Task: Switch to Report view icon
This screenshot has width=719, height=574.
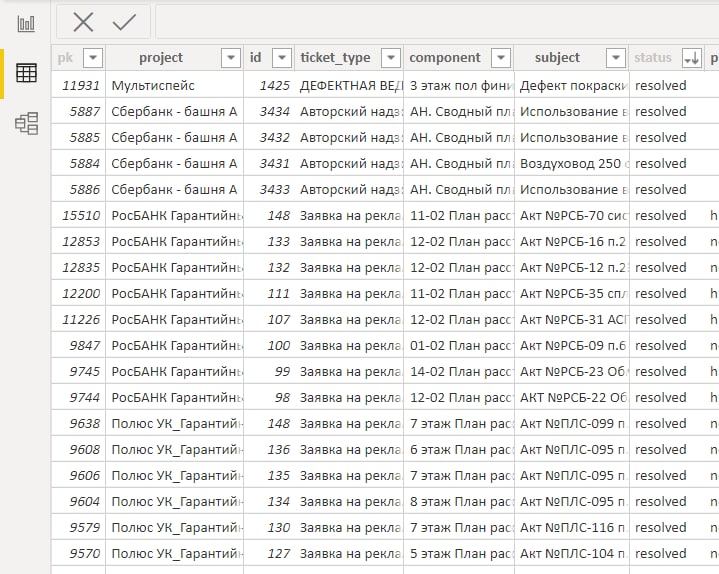Action: click(x=26, y=23)
